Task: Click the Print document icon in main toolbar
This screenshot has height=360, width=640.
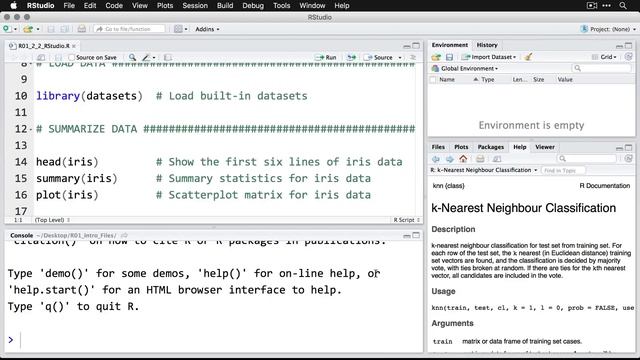Action: [x=82, y=29]
